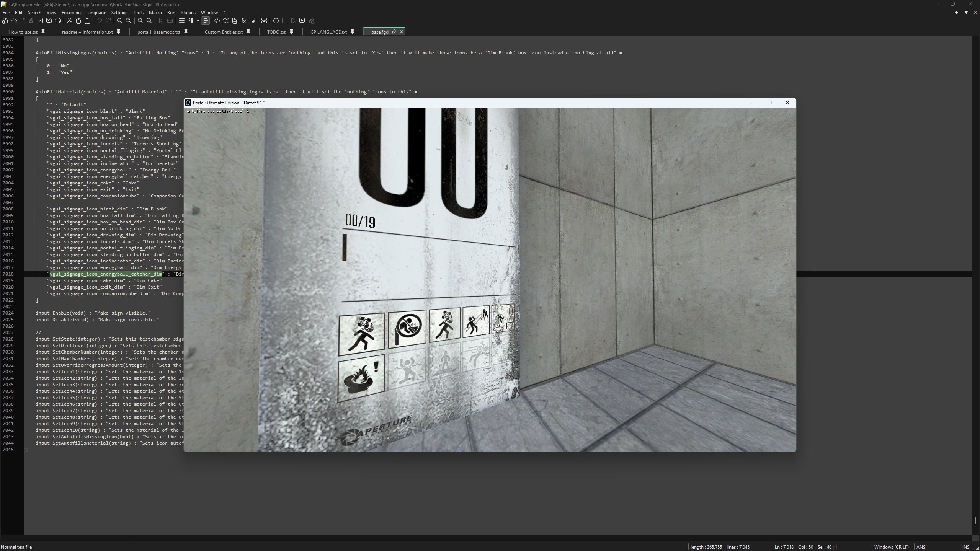Unpin the Custom Entities.txt tab
Screen dimensions: 980x551
tap(248, 32)
